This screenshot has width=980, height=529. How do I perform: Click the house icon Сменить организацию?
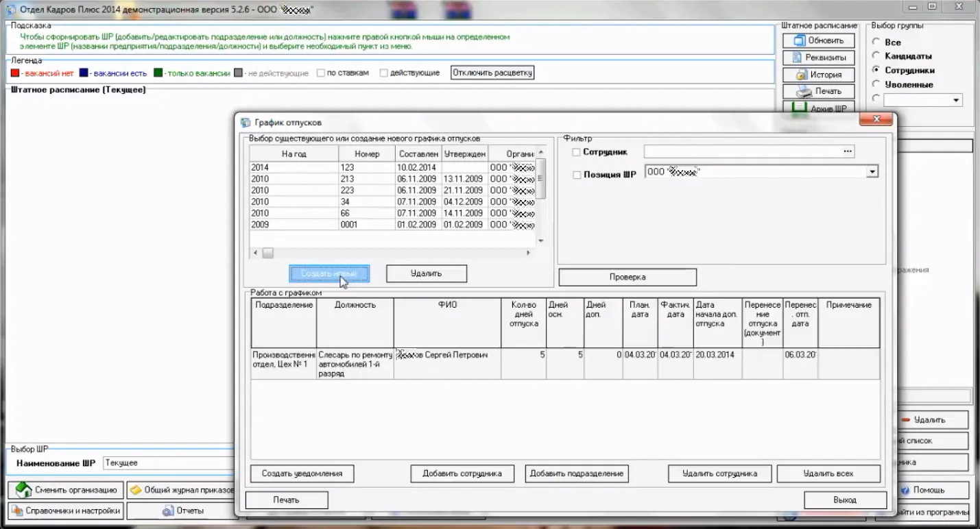point(66,490)
